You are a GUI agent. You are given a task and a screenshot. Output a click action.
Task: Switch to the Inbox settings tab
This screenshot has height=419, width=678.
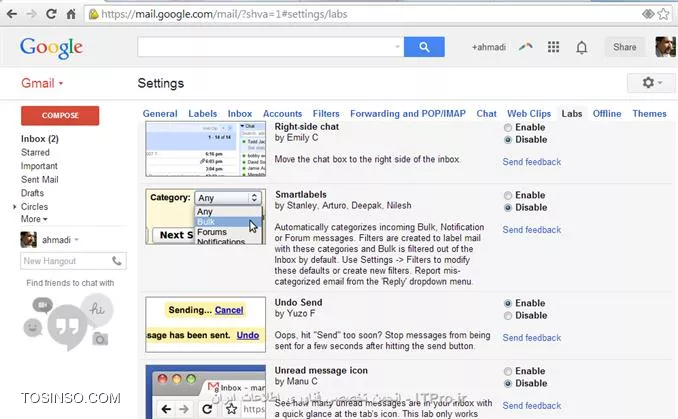[240, 114]
